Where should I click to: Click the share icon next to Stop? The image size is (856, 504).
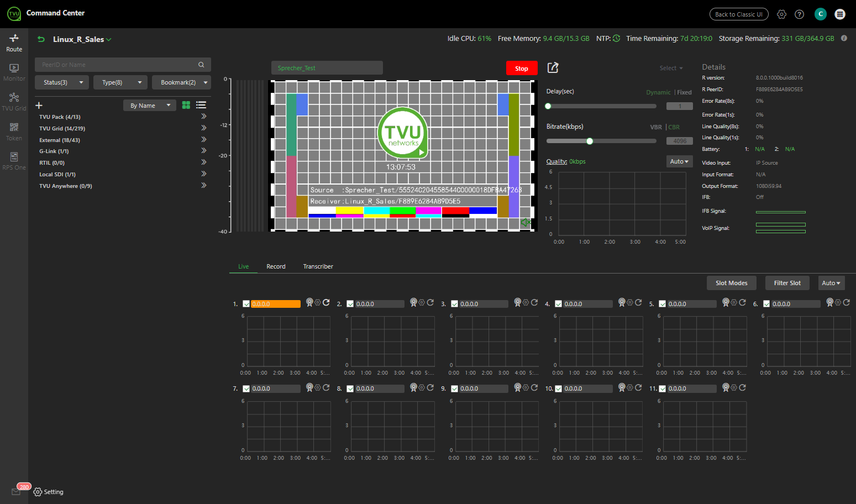pyautogui.click(x=553, y=67)
